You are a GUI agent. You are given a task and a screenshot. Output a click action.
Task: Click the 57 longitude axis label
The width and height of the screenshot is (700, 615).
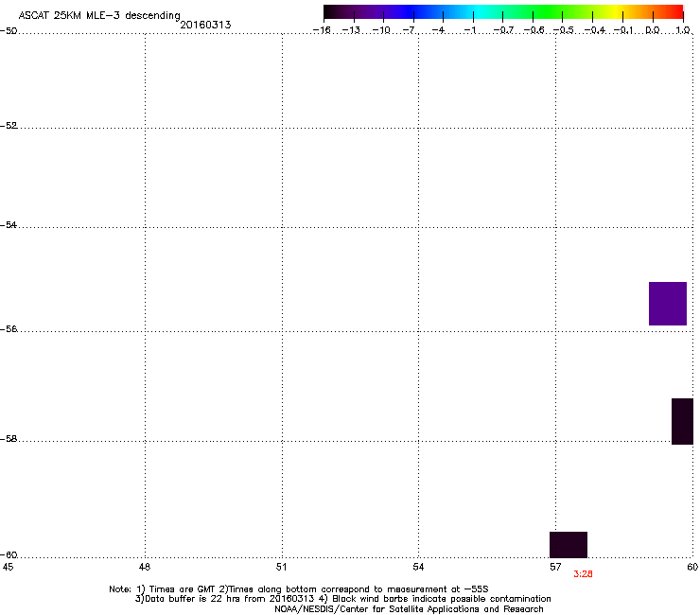[x=555, y=567]
